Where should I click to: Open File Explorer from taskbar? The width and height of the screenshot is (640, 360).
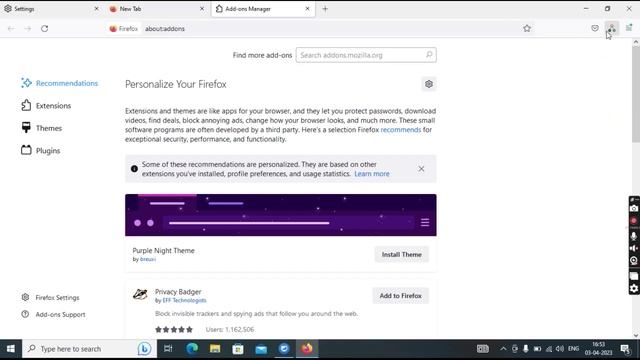click(x=215, y=349)
